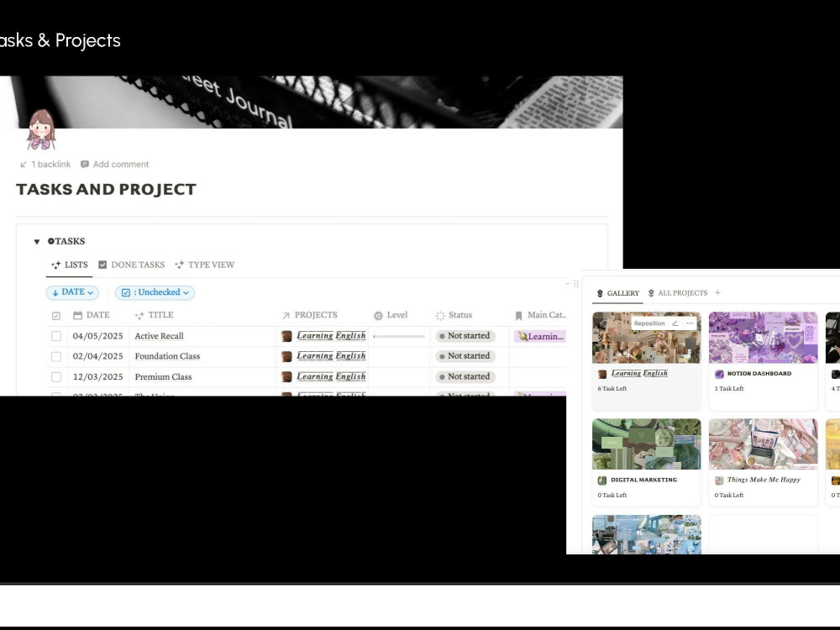Open the Foundation Class task title
840x630 pixels.
click(167, 356)
